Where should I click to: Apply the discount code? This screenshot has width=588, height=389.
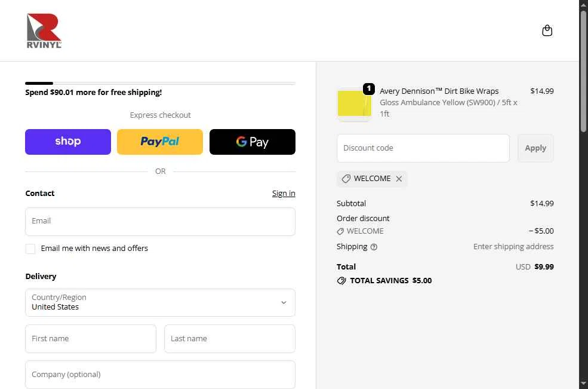pos(535,148)
